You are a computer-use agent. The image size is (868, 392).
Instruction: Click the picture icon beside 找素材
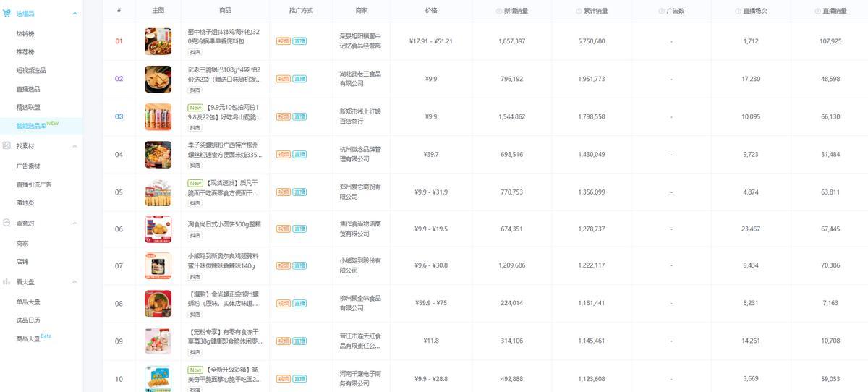pyautogui.click(x=7, y=146)
